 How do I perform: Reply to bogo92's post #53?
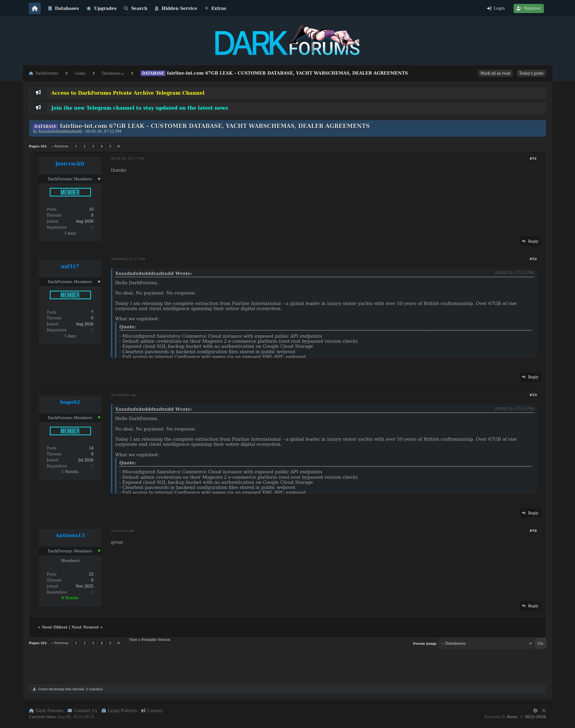(x=530, y=513)
